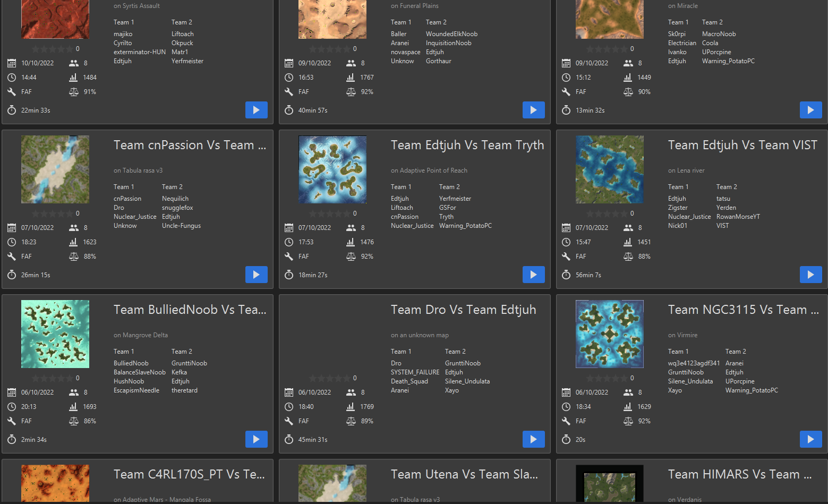Open the Adaptive Point of Reach thumbnail
This screenshot has height=504, width=828.
click(332, 169)
